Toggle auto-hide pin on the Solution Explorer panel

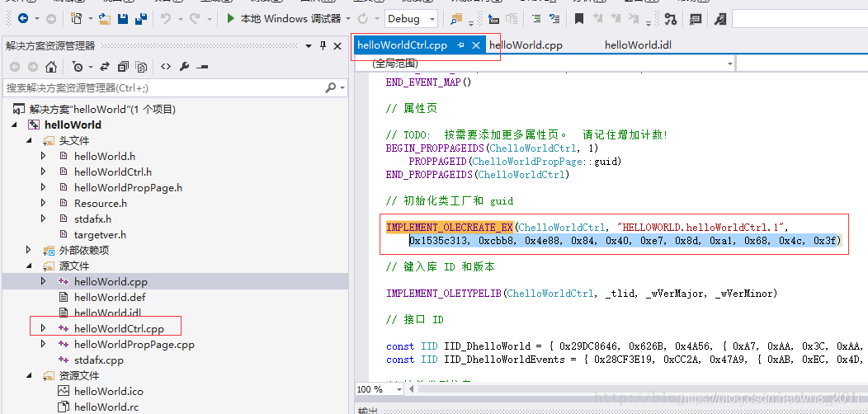point(323,46)
